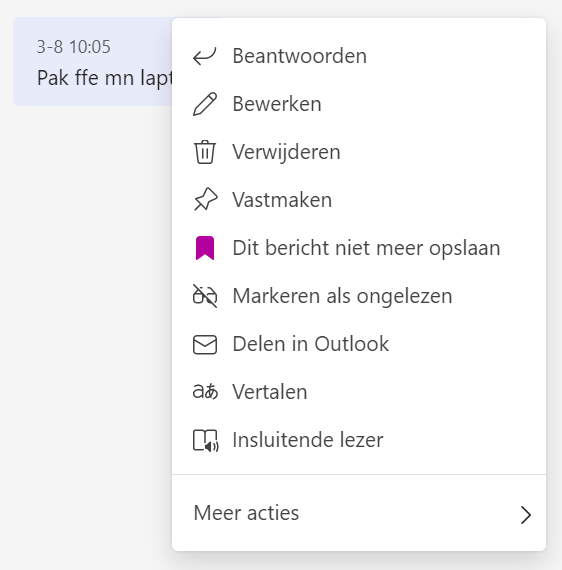Screen dimensions: 562x570
Task: Click the reply arrow icon
Action: coord(205,56)
